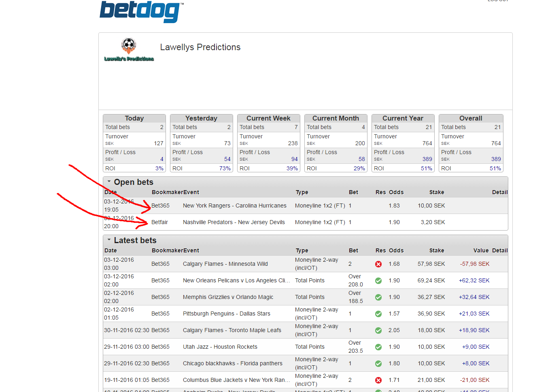Click the green result check for Pittsburgh Penguins - Dallas Stars
This screenshot has height=392, width=550.
coord(378,314)
